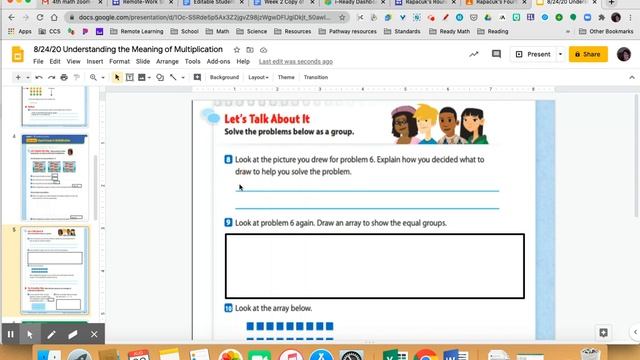Open the Edit menu
The height and width of the screenshot is (360, 640).
pos(55,62)
